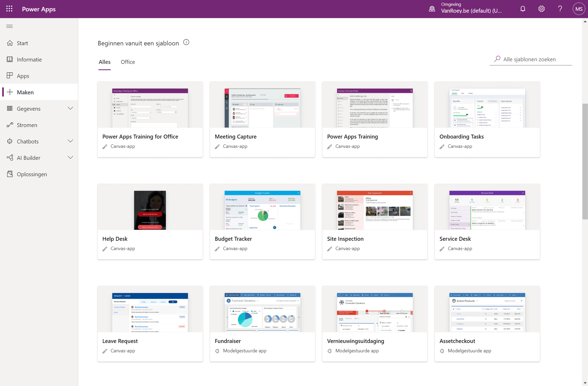Click the Meeting Capture preview thumbnail
The image size is (588, 386).
pyautogui.click(x=263, y=108)
